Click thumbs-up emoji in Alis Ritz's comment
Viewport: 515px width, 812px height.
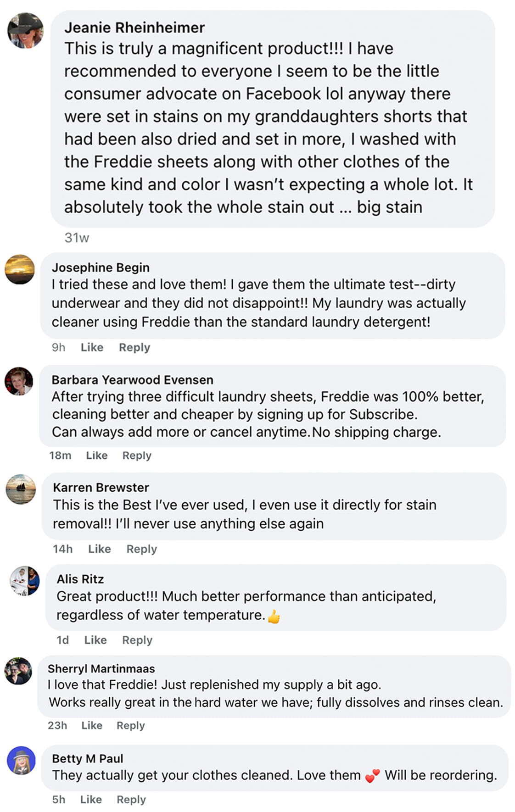pos(274,616)
